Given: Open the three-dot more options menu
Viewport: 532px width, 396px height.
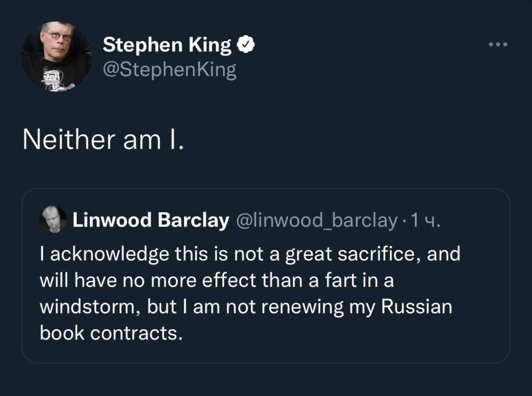Looking at the screenshot, I should pos(497,45).
